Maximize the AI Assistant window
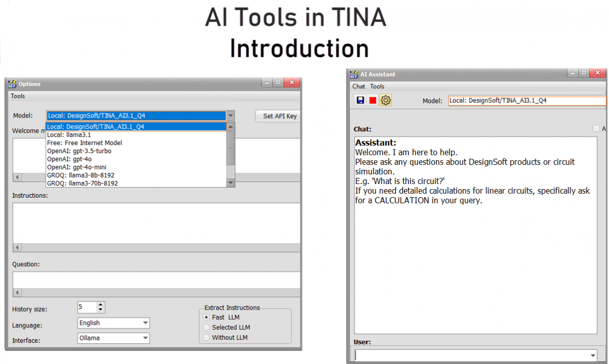This screenshot has width=609, height=364. pos(584,73)
